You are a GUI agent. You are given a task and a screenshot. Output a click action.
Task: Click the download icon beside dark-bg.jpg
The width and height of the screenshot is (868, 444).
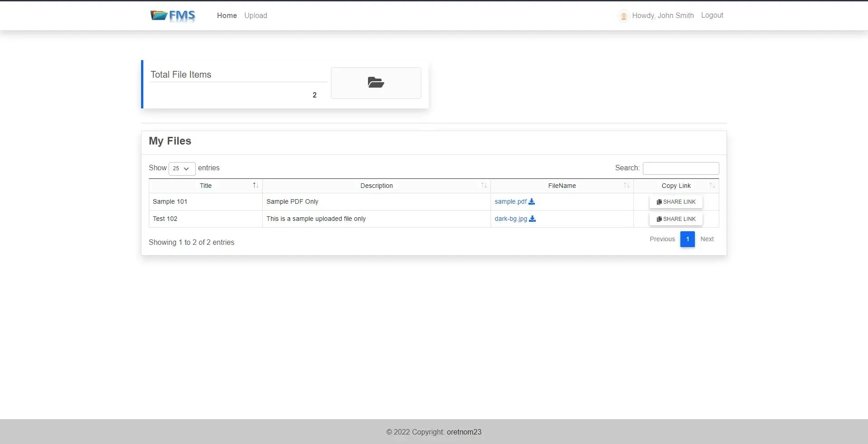[x=532, y=219]
